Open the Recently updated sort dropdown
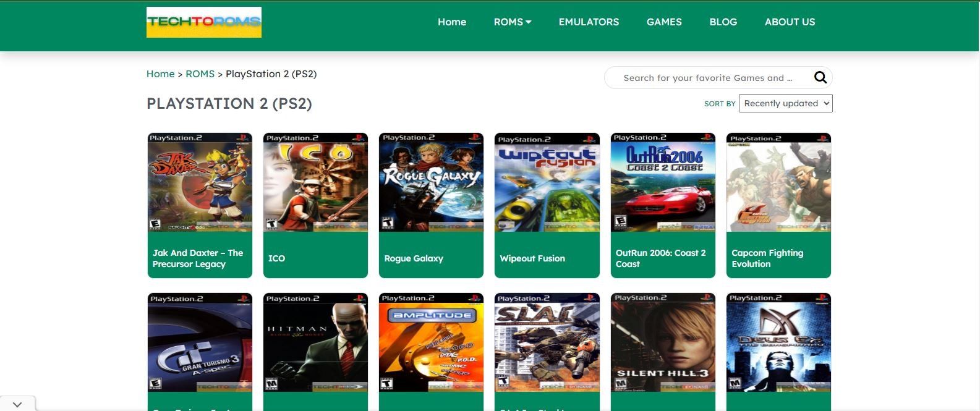Screen dimensions: 980x411 click(785, 103)
